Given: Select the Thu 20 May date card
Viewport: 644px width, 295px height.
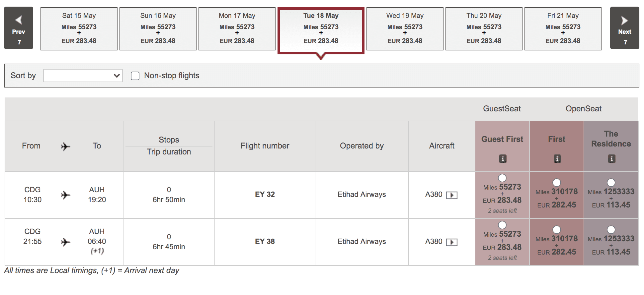Looking at the screenshot, I should click(484, 29).
